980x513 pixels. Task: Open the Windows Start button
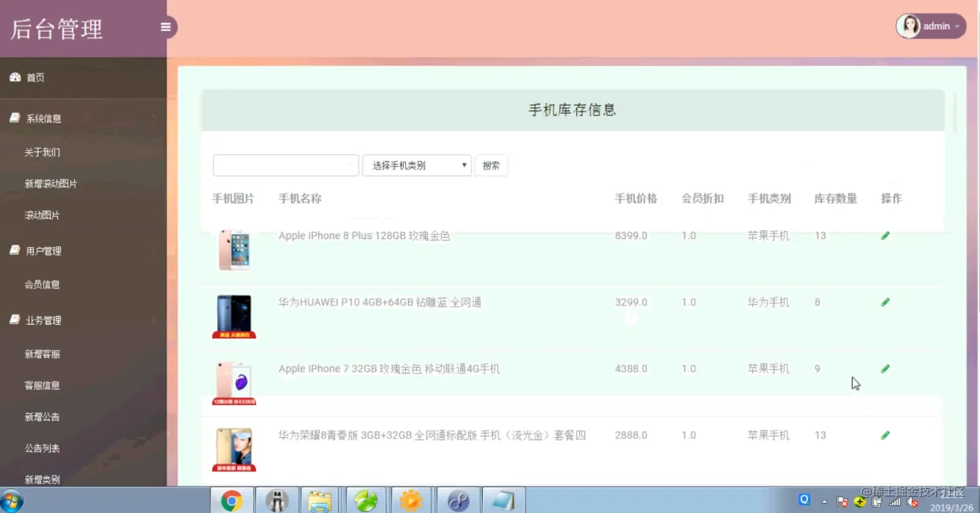[x=12, y=501]
